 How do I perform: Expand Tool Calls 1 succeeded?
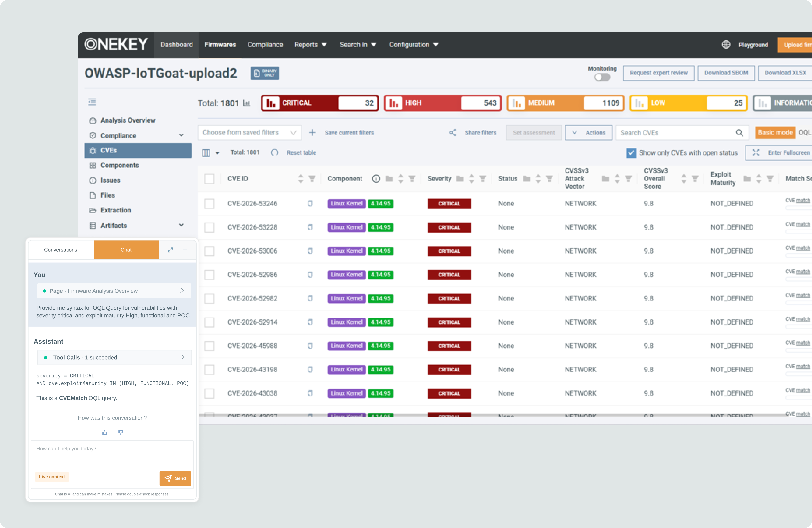pyautogui.click(x=114, y=357)
